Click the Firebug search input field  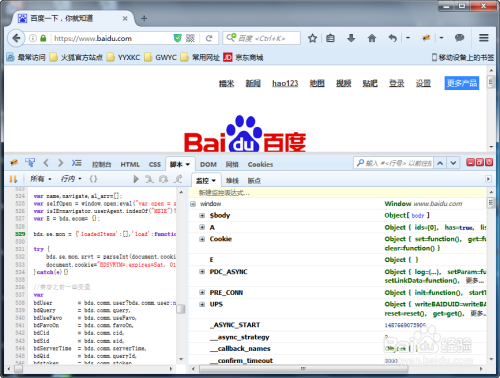[x=393, y=163]
